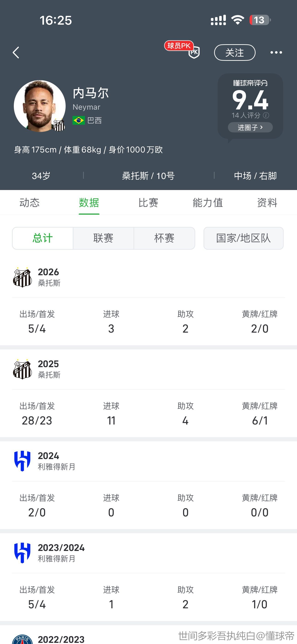
Task: Select the 总计 stats filter
Action: tap(43, 238)
